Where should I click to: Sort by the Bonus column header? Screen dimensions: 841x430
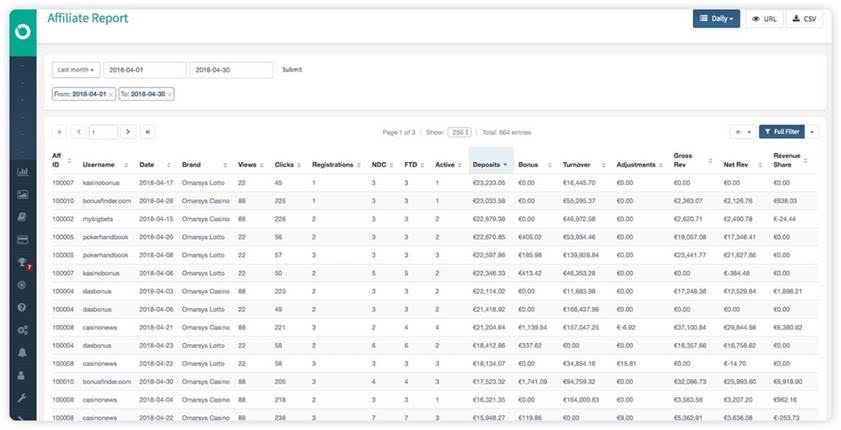(x=535, y=165)
